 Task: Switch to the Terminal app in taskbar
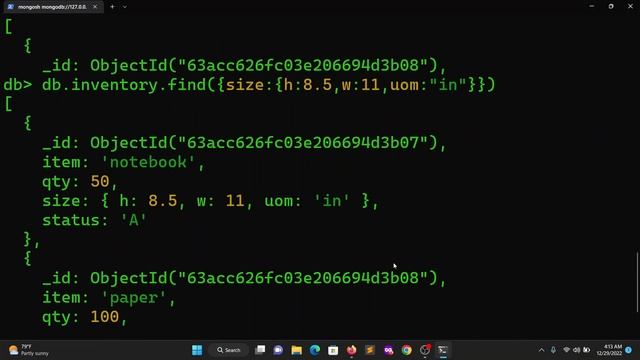[443, 350]
